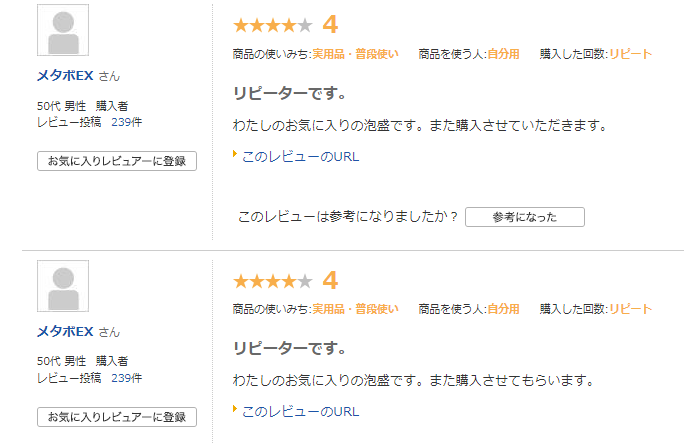Click the first reviewer's avatar icon
Viewport: 684px width, 443px height.
tap(63, 30)
